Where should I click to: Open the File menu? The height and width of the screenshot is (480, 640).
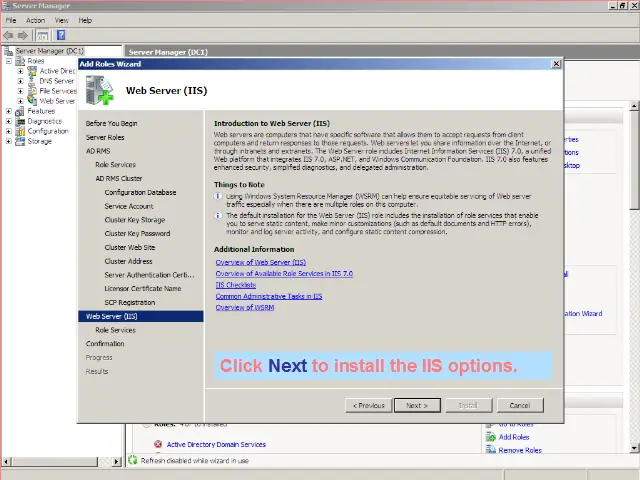coord(11,20)
